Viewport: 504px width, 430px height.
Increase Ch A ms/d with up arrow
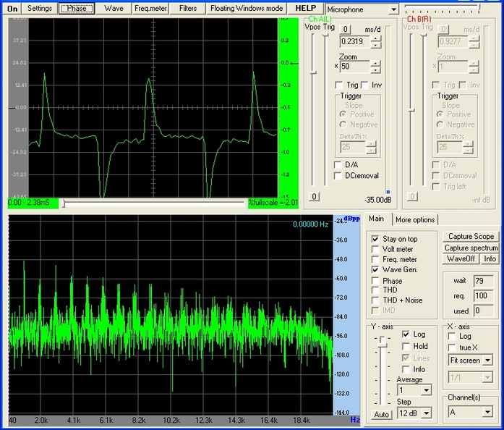point(375,38)
